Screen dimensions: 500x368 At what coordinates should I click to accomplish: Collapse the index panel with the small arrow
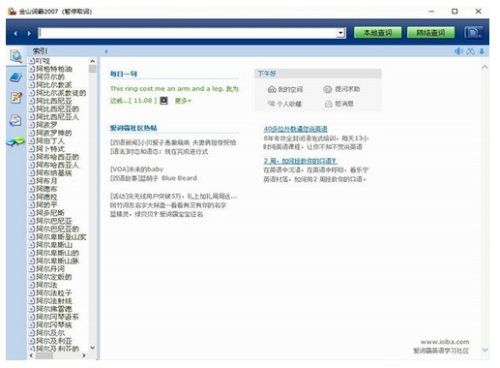(106, 51)
